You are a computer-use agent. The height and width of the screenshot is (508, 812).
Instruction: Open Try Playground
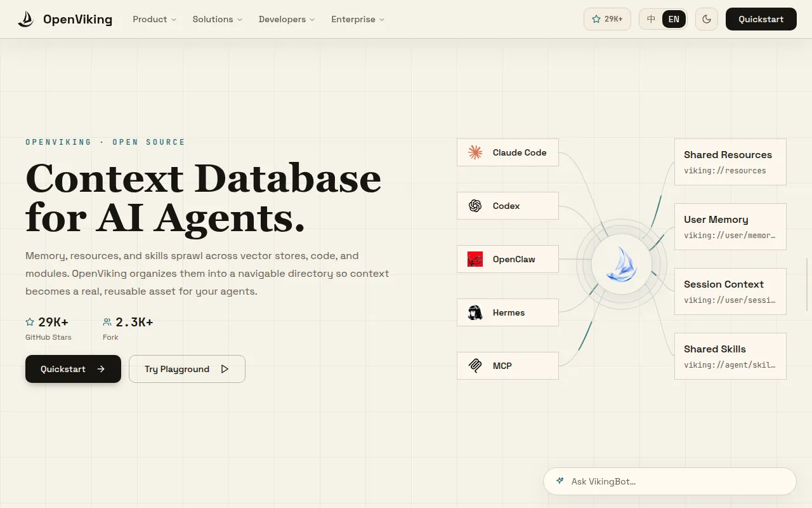tap(187, 369)
